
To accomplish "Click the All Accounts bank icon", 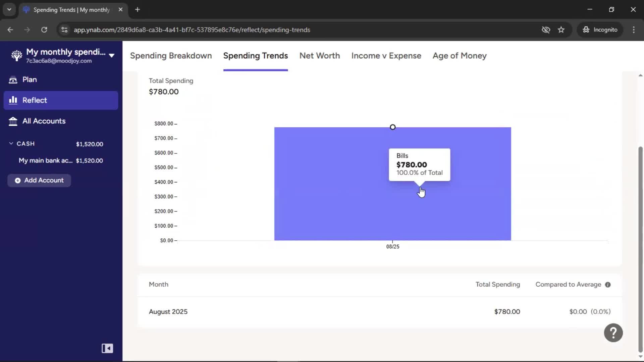I will click(x=13, y=121).
